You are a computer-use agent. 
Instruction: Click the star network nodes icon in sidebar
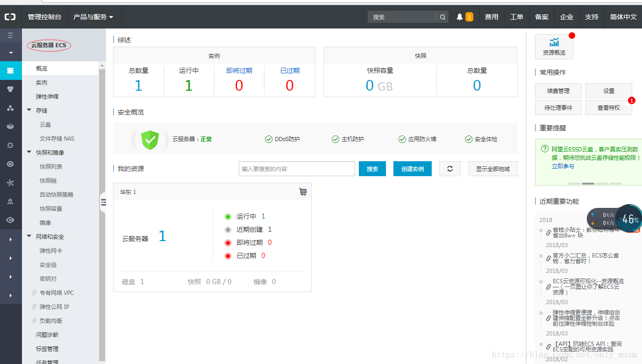[10, 183]
